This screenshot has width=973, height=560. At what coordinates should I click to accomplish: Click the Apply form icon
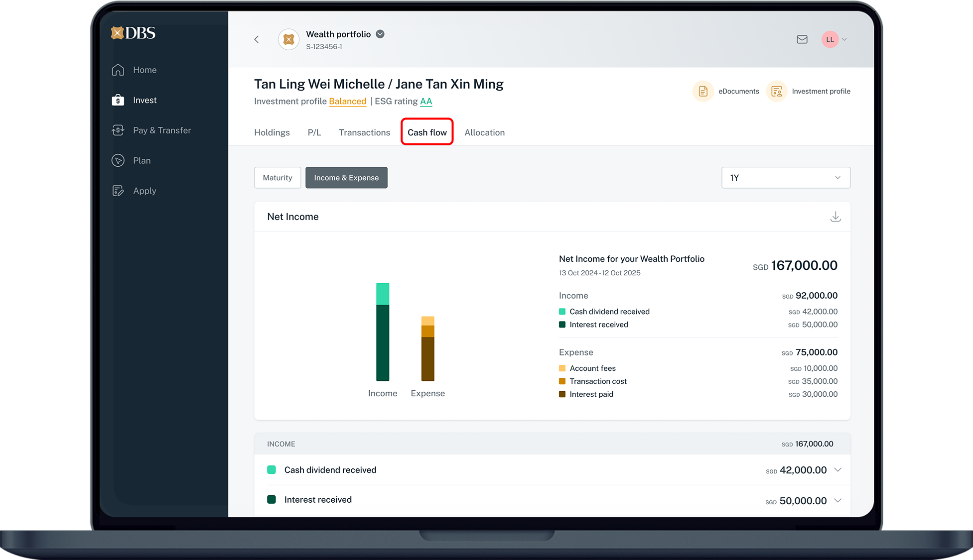(x=118, y=191)
